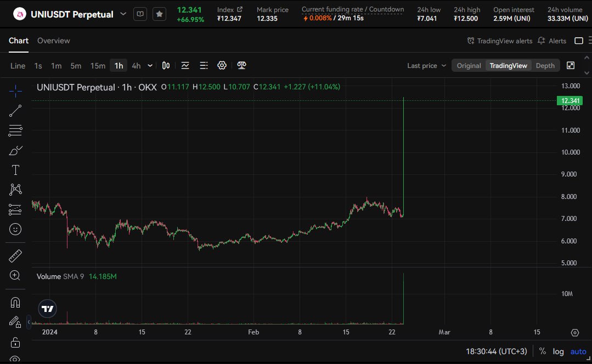Toggle stay in drawing mode
The height and width of the screenshot is (364, 592).
pyautogui.click(x=15, y=322)
